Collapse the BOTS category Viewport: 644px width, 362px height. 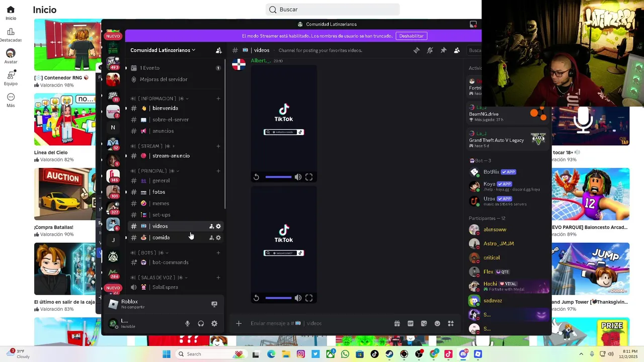pos(149,253)
